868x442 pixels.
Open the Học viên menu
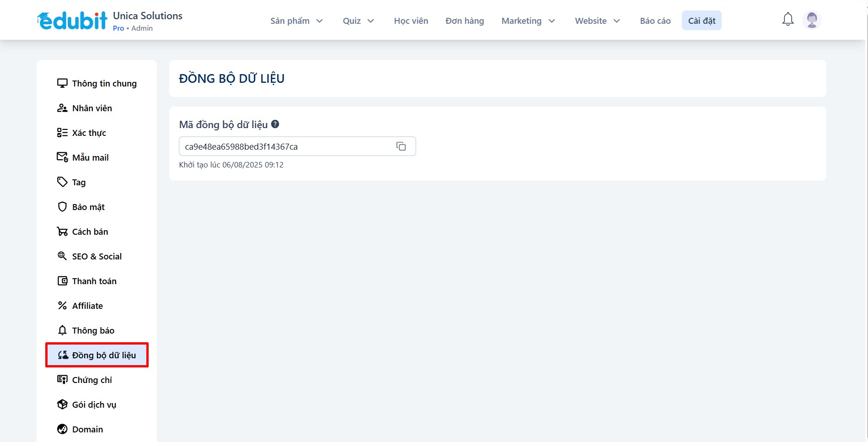(411, 21)
